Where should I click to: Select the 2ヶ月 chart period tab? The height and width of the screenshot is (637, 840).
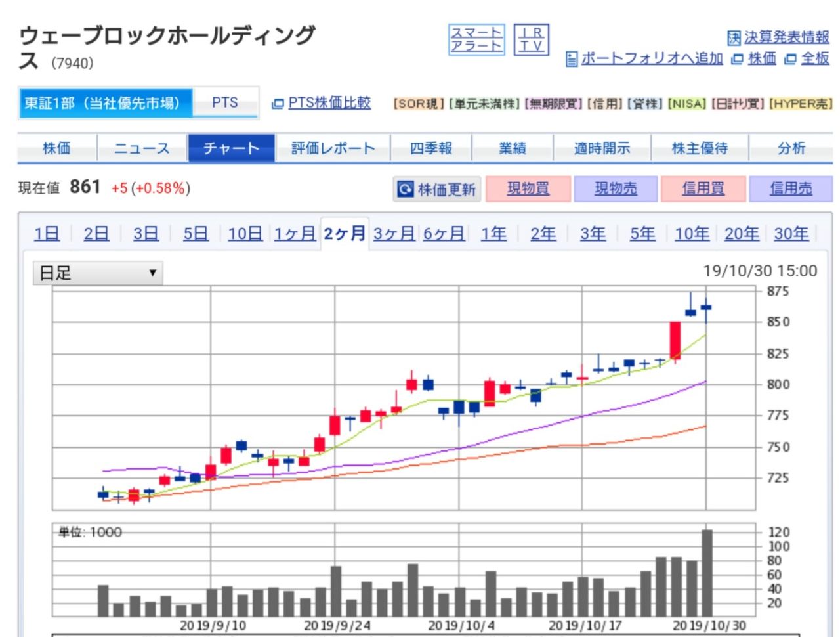point(345,234)
